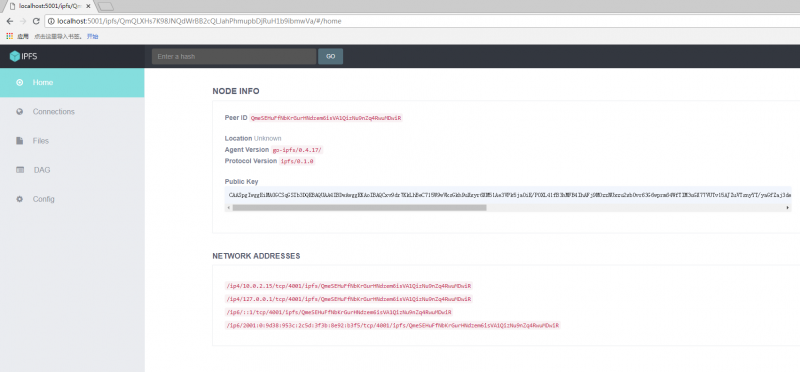Click the site info icon in address bar

point(52,21)
